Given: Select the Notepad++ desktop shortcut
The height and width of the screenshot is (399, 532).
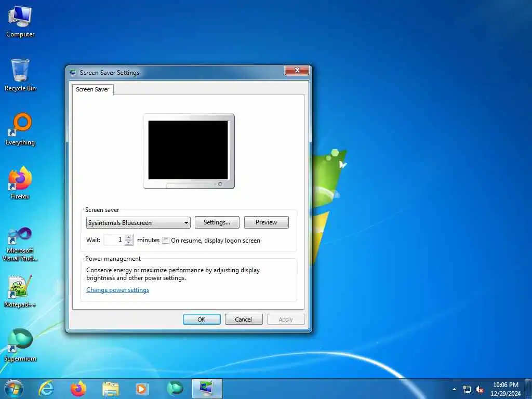Looking at the screenshot, I should click(20, 291).
